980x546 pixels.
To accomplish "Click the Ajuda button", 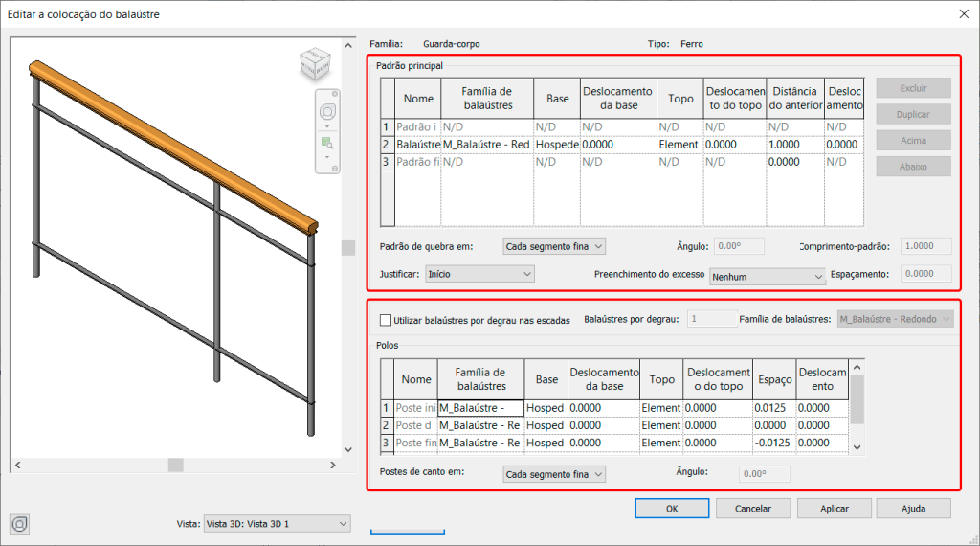I will coord(913,508).
